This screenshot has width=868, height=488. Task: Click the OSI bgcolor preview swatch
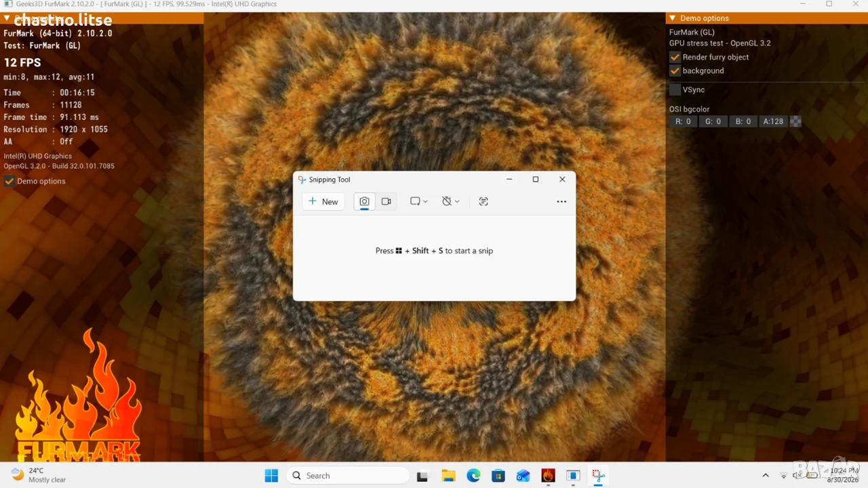point(796,121)
